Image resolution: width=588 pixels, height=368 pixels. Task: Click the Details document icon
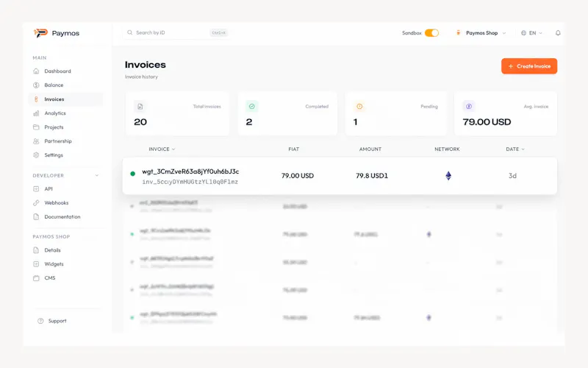36,250
